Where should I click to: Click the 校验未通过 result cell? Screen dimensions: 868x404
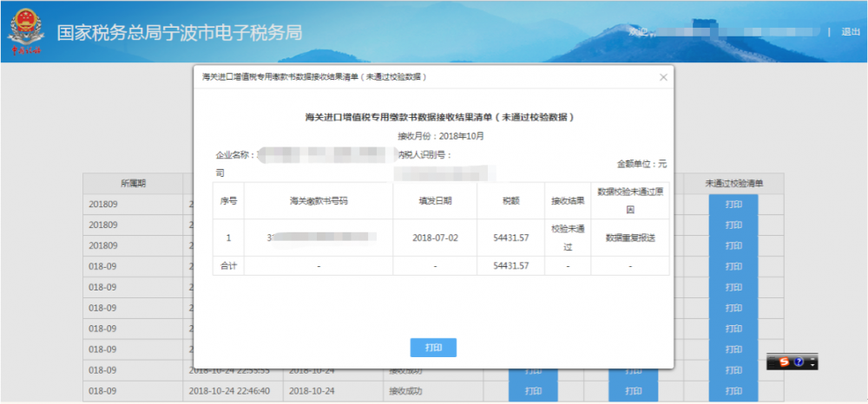(568, 238)
